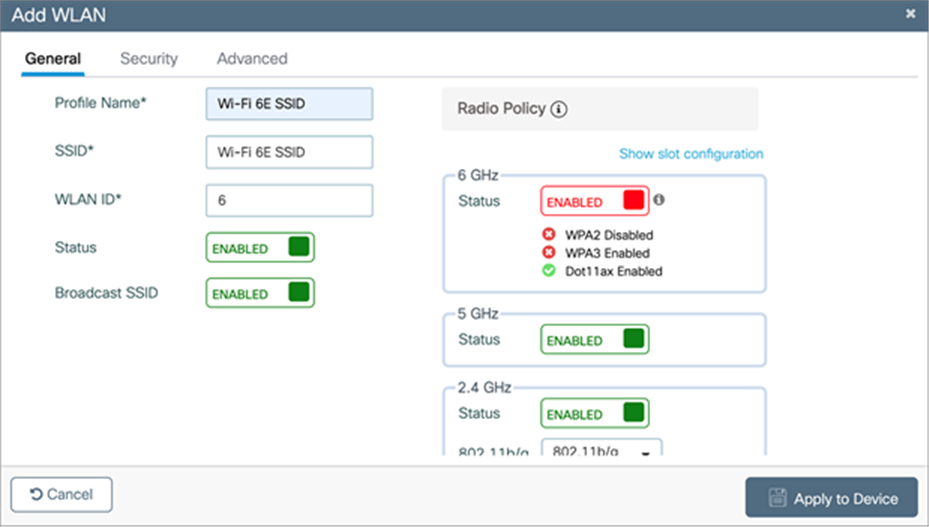Click the 'WPA2 Disabled' text
This screenshot has height=527, width=929.
pos(608,235)
